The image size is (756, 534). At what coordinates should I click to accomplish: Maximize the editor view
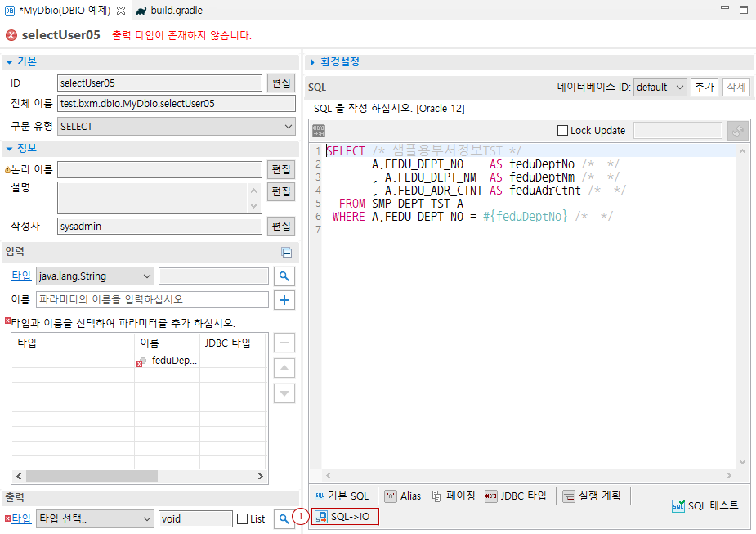(x=744, y=10)
